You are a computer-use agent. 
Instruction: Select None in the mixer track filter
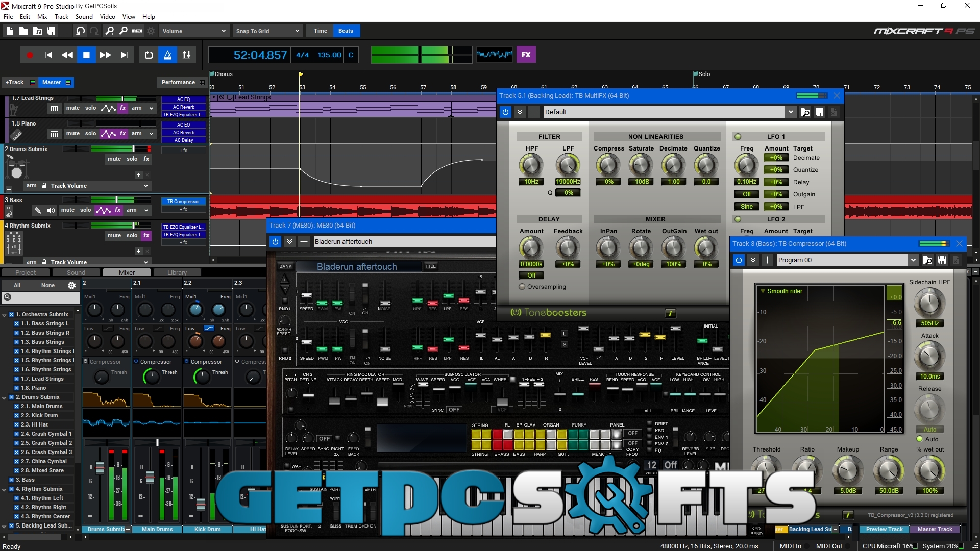point(47,286)
